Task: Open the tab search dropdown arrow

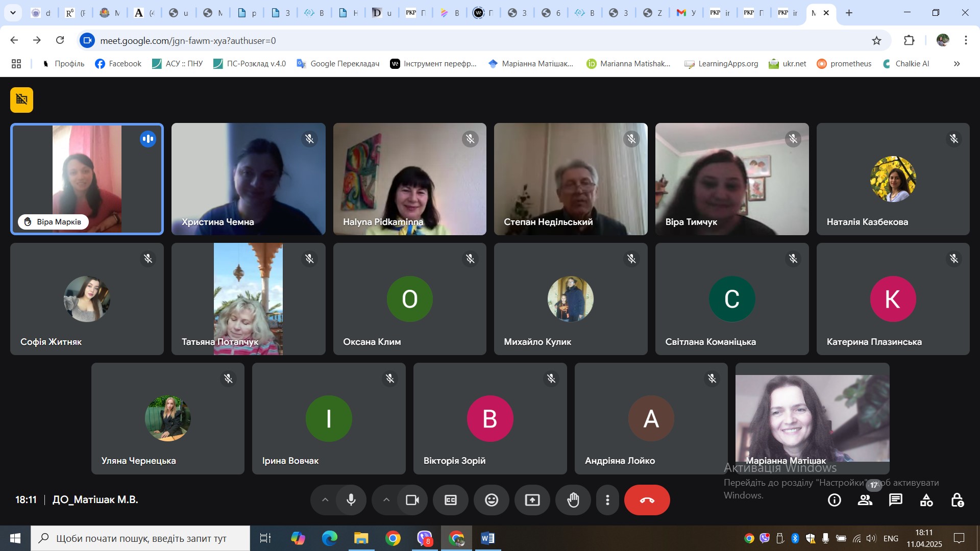Action: tap(13, 13)
